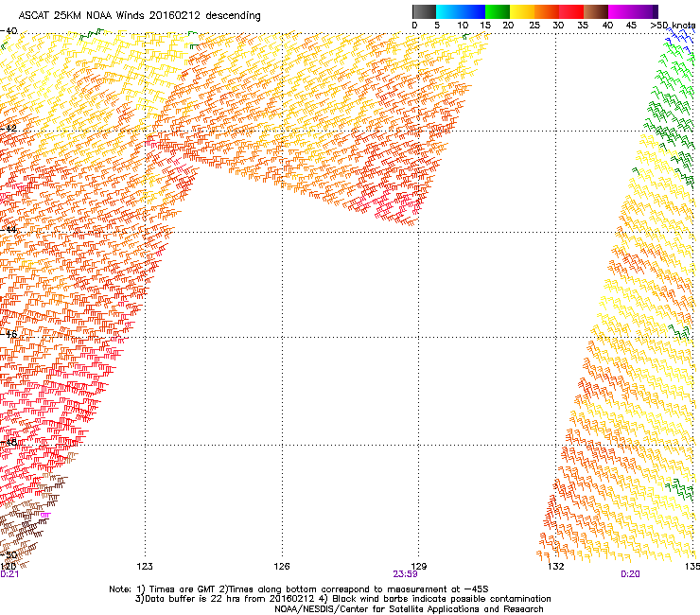Click the '>50 knots' legend label
The width and height of the screenshot is (700, 615).
click(673, 26)
